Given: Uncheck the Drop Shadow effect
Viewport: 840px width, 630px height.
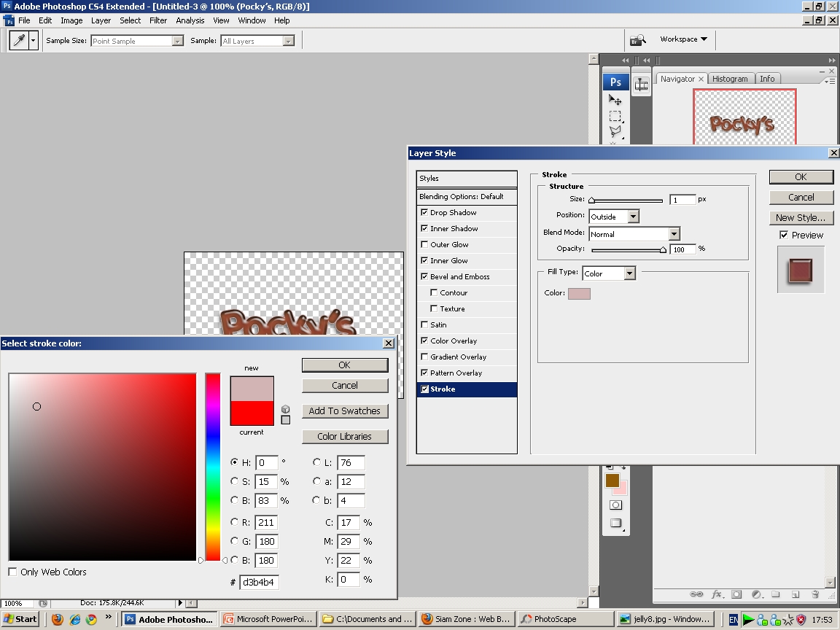Looking at the screenshot, I should pyautogui.click(x=424, y=212).
